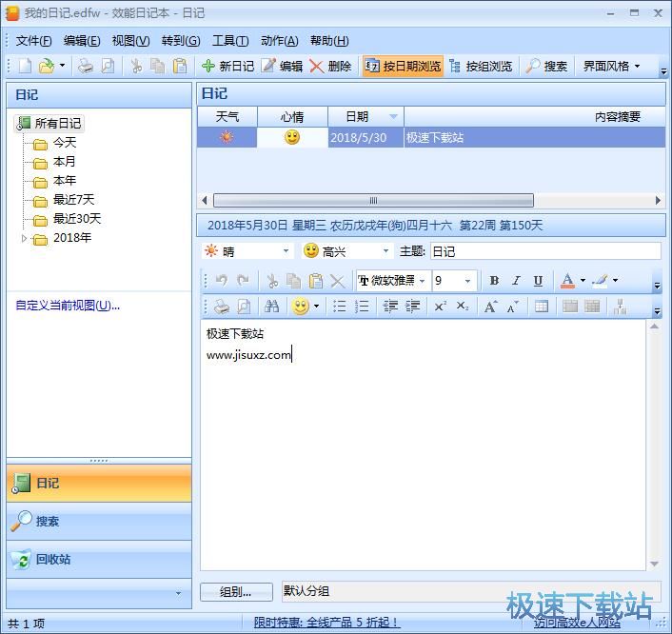This screenshot has height=634, width=672.
Task: Open the 文件 menu
Action: tap(33, 41)
